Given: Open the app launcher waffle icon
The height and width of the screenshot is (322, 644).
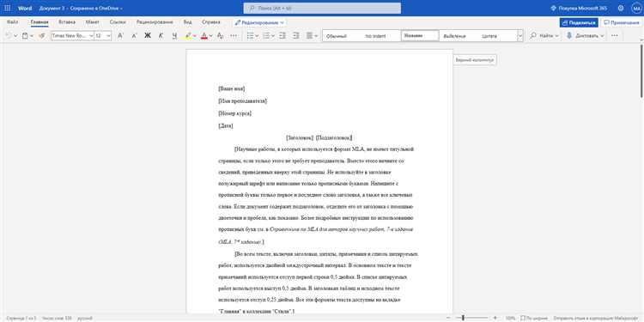Looking at the screenshot, I should (x=8, y=9).
